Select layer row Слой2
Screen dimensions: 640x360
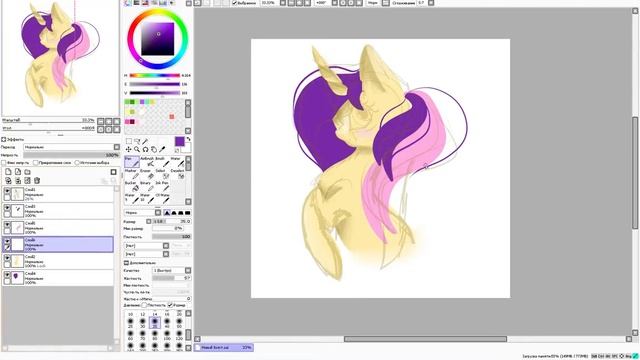pyautogui.click(x=58, y=261)
